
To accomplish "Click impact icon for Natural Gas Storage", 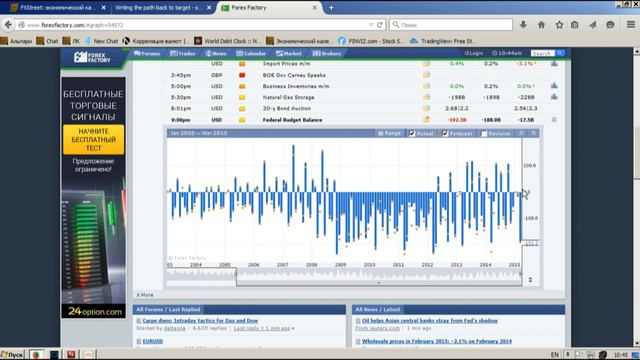I will (242, 98).
